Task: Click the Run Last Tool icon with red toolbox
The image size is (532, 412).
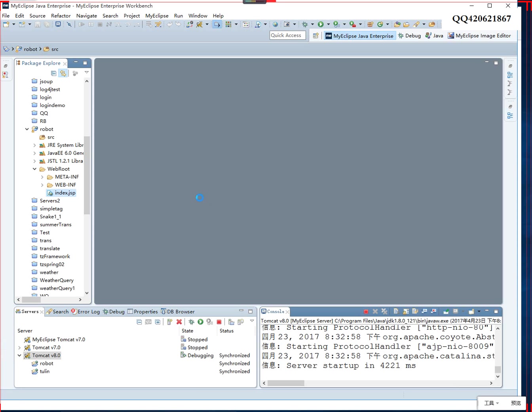Action: point(352,25)
